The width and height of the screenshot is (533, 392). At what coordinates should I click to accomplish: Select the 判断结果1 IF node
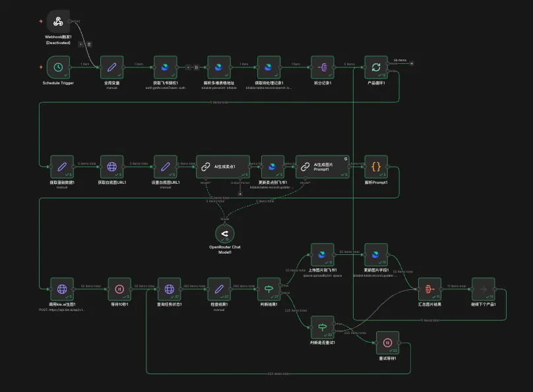pyautogui.click(x=269, y=289)
